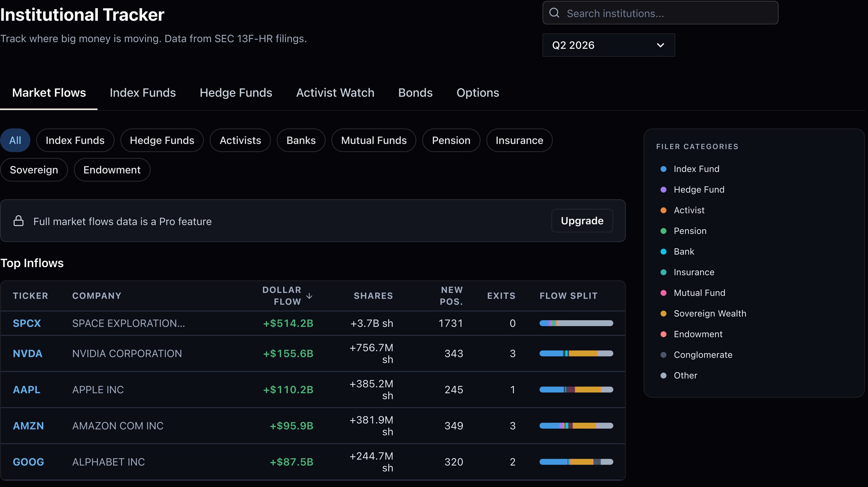The width and height of the screenshot is (868, 487).
Task: Sort by the Ticker column header
Action: pyautogui.click(x=31, y=296)
